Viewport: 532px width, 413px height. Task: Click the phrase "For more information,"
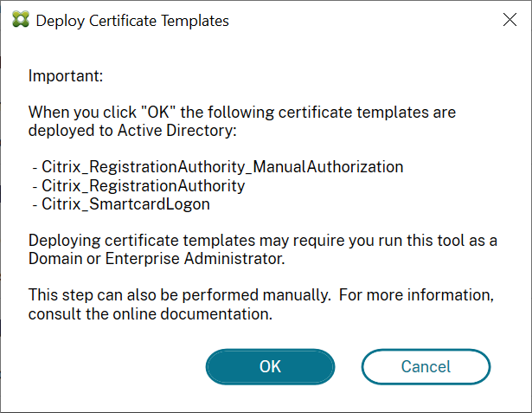coord(417,295)
